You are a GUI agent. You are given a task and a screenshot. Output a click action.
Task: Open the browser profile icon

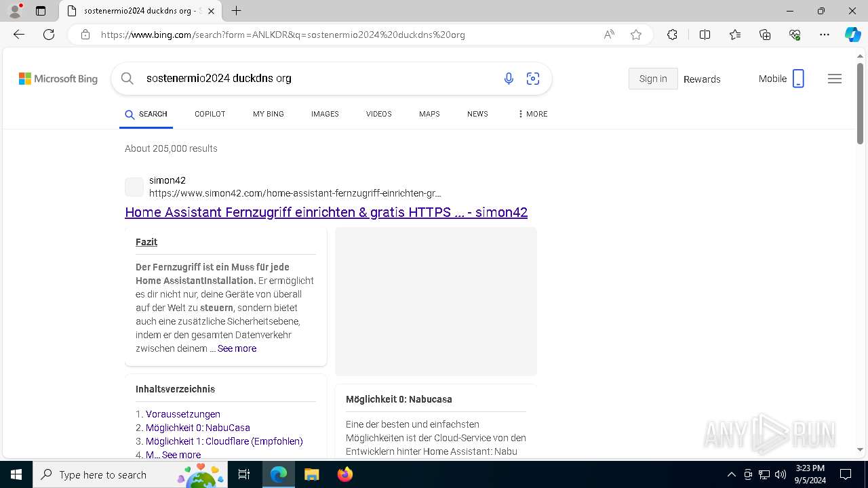15,11
